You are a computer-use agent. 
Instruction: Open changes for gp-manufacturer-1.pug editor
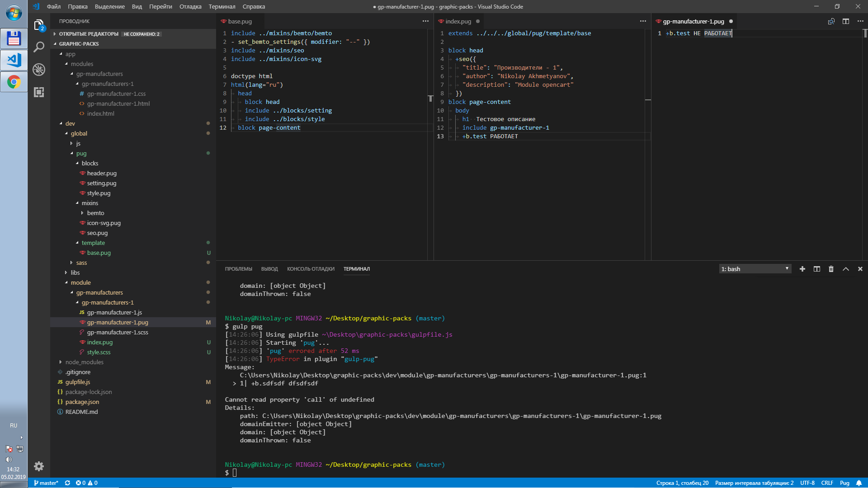point(831,21)
